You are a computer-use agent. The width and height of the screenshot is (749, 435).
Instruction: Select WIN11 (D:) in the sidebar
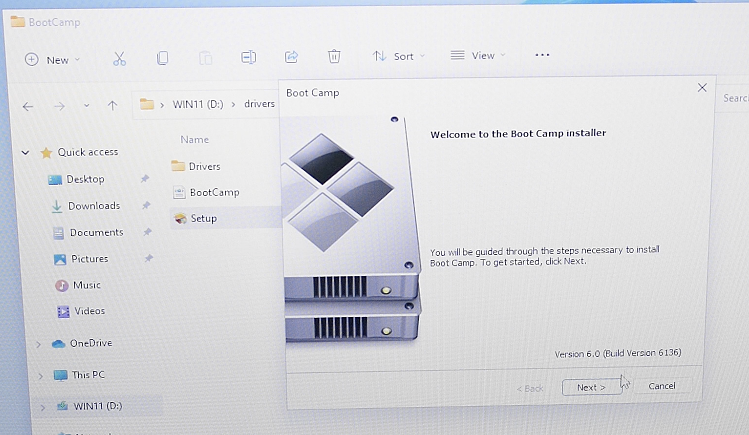[x=97, y=406]
